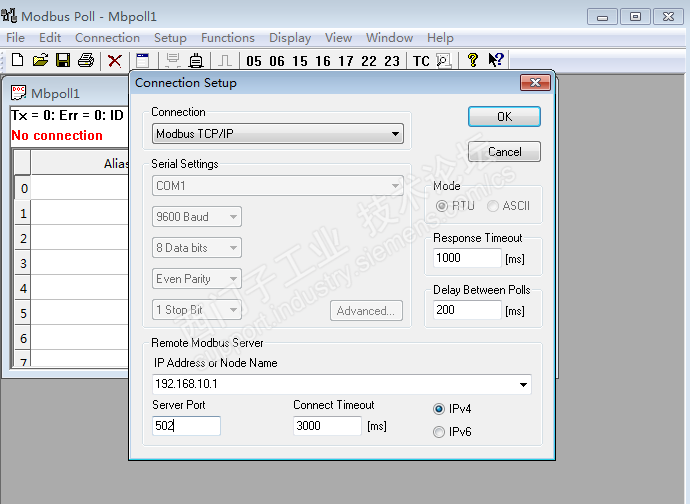Minimize the Modbus Poll main window
The width and height of the screenshot is (690, 504).
point(602,17)
